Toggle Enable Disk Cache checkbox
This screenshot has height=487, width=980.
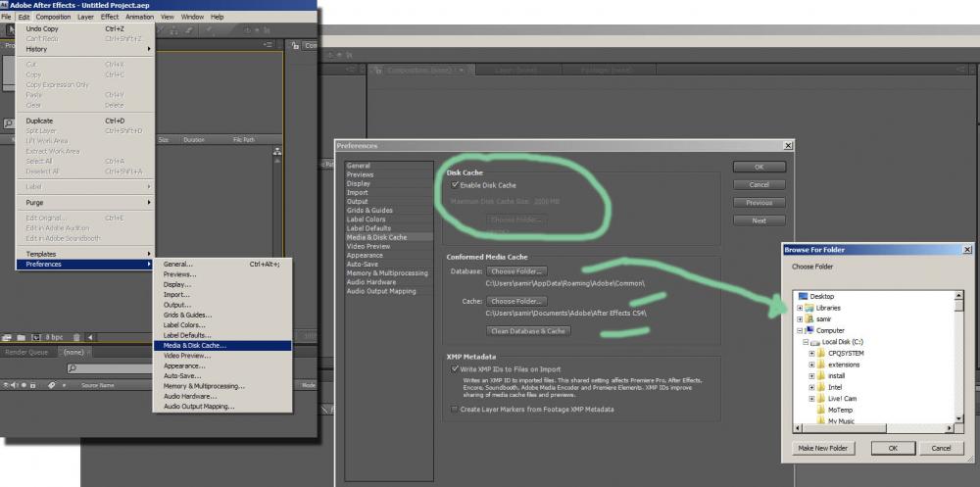click(x=455, y=185)
